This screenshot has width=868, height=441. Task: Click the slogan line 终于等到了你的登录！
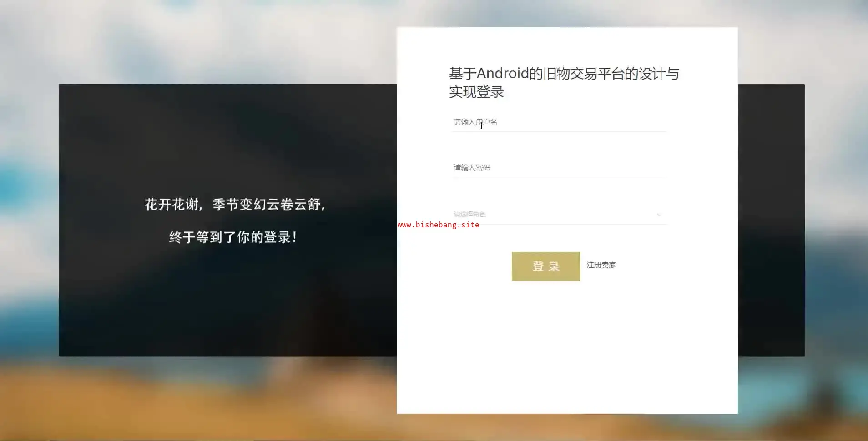[233, 237]
